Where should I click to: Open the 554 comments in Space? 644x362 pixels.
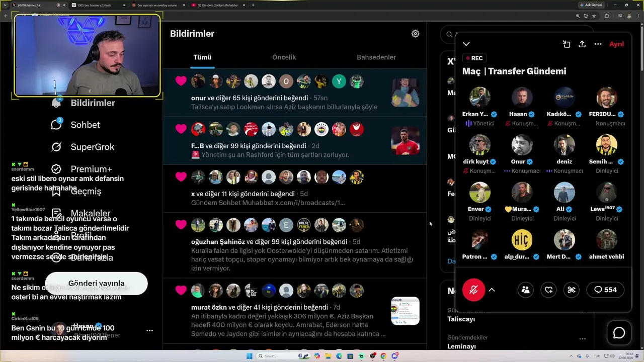pos(605,290)
